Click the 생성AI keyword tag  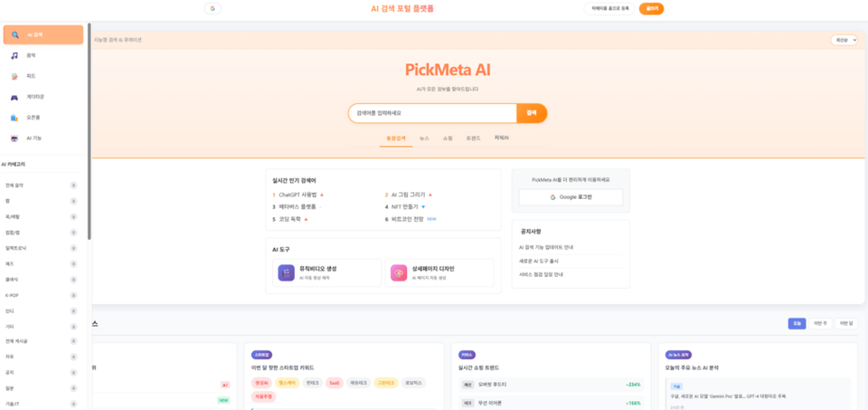(x=261, y=383)
